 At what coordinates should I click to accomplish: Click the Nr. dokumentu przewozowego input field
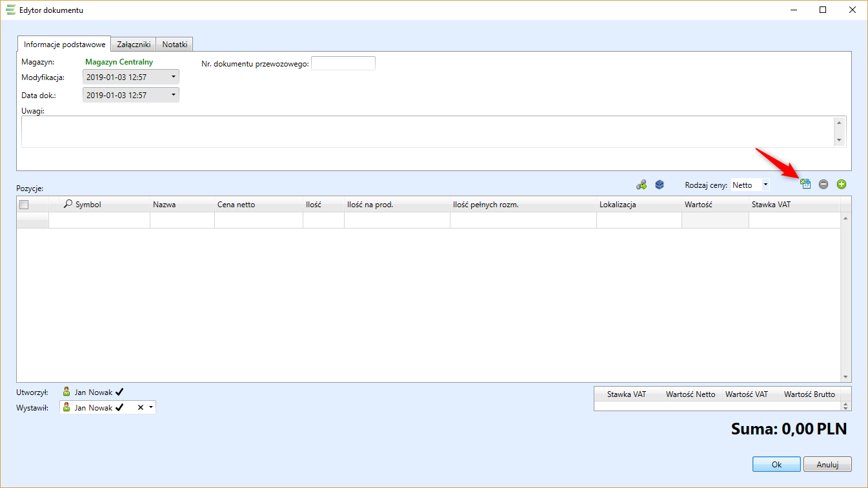point(343,63)
